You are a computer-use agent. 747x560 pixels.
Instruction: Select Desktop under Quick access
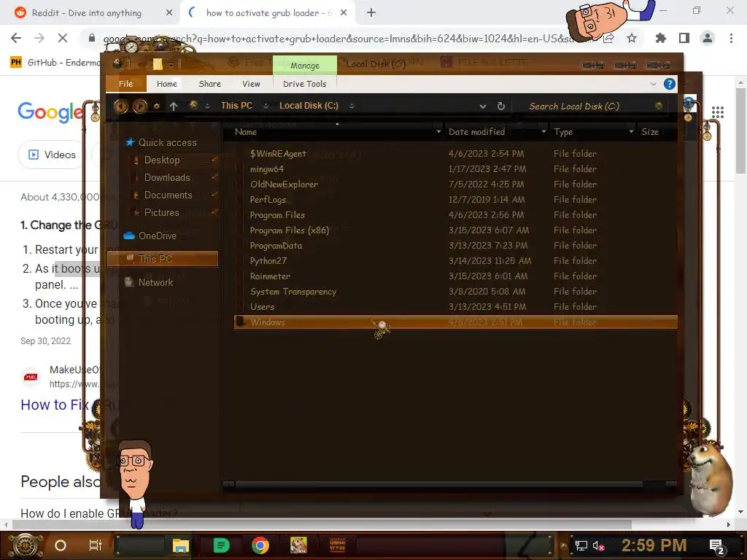(x=162, y=160)
